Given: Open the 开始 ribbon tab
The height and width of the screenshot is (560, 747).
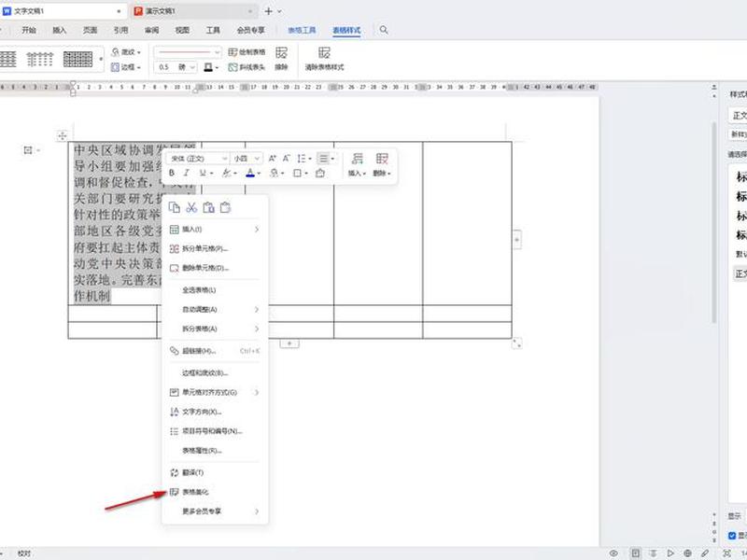Looking at the screenshot, I should pos(29,30).
